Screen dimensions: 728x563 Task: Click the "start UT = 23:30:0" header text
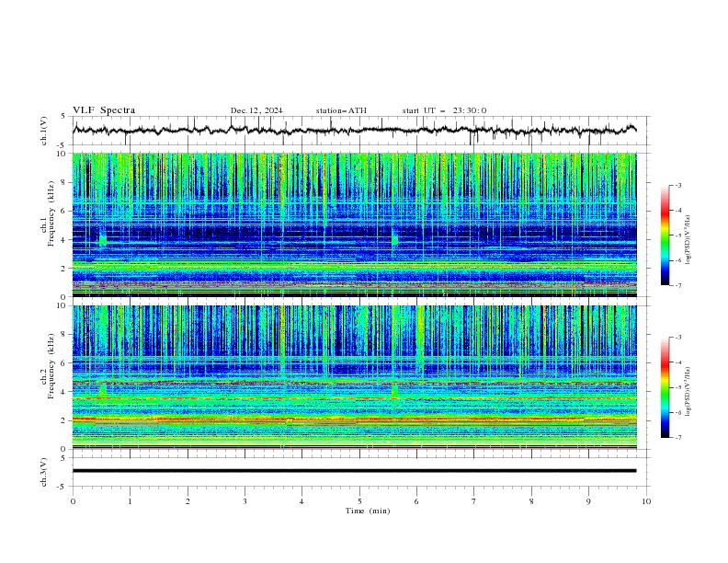(x=444, y=110)
